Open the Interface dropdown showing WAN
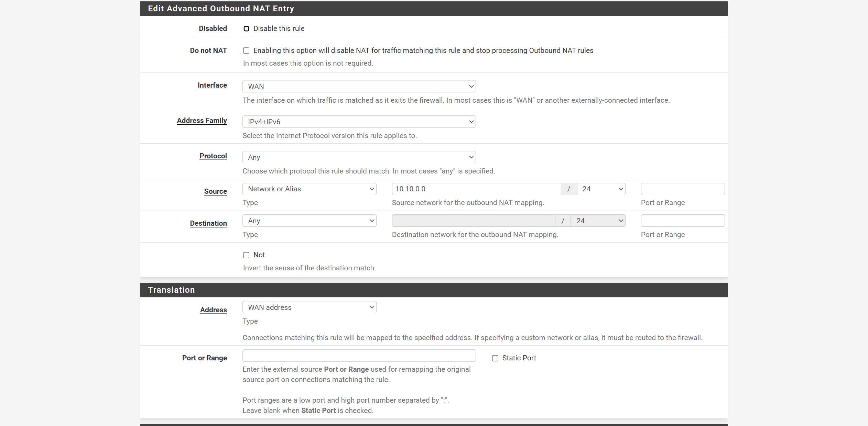Image resolution: width=868 pixels, height=426 pixels. [x=359, y=86]
